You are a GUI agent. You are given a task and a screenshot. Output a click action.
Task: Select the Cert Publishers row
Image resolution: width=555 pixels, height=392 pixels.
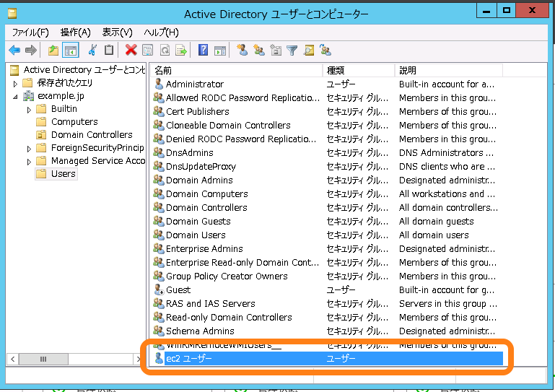328,112
